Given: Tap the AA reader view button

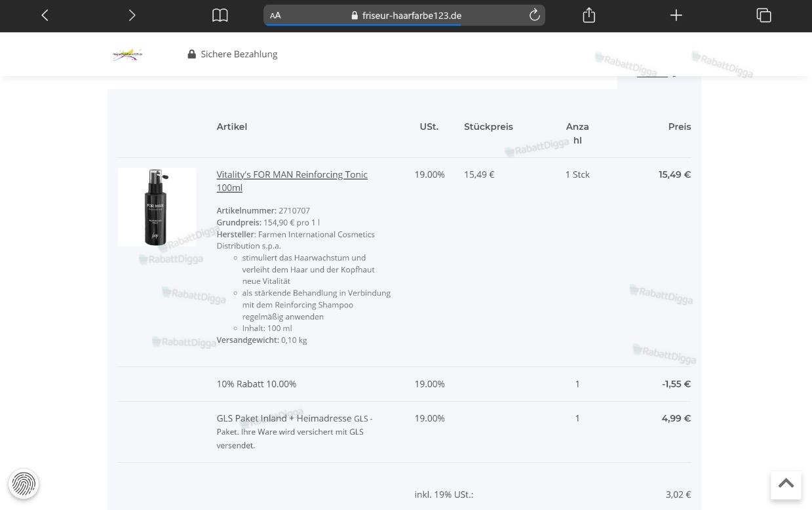Looking at the screenshot, I should pyautogui.click(x=275, y=15).
